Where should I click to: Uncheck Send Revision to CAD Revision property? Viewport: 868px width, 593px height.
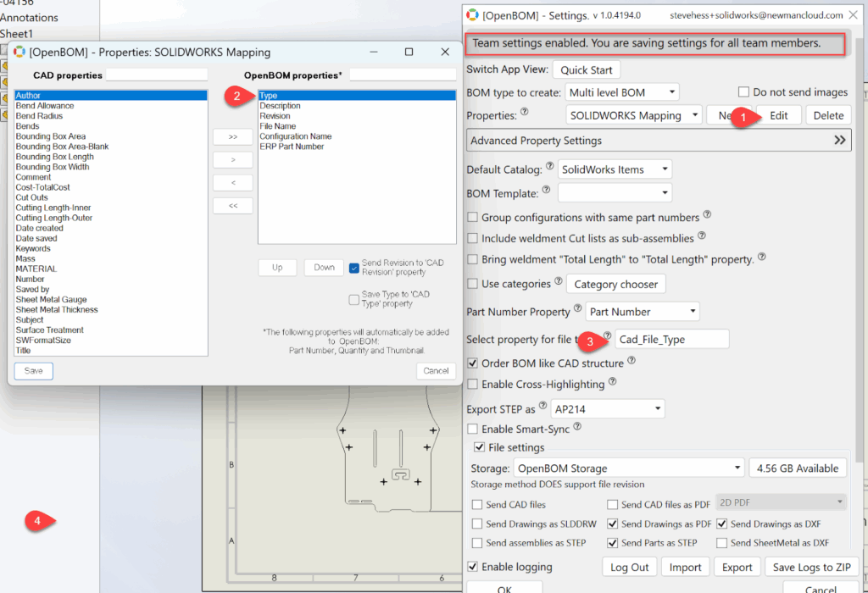tap(354, 268)
